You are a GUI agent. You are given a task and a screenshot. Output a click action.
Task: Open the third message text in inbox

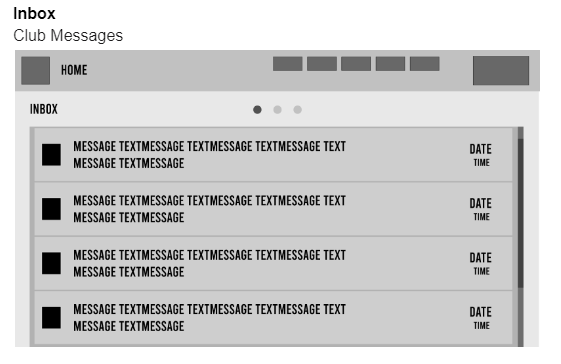point(210,263)
